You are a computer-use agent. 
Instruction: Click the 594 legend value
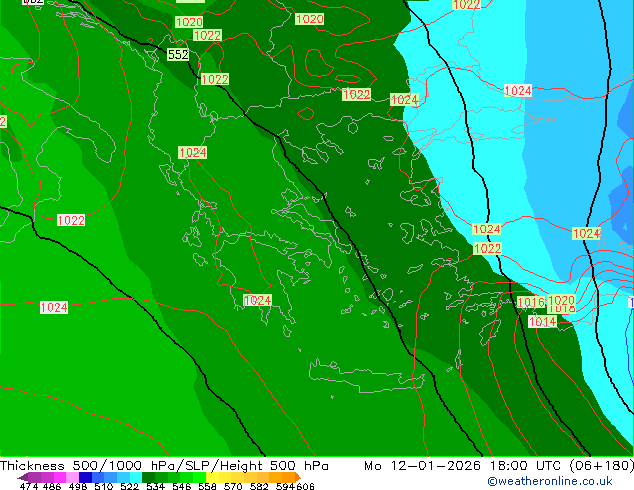(x=285, y=486)
